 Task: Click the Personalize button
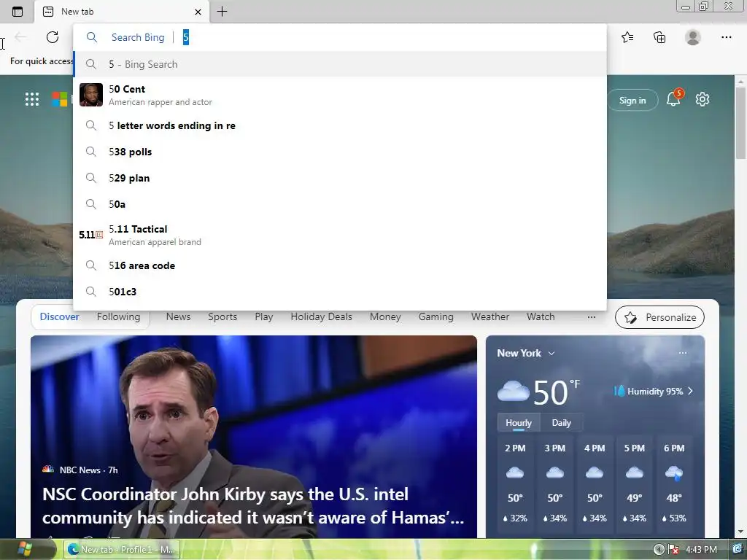click(x=659, y=317)
